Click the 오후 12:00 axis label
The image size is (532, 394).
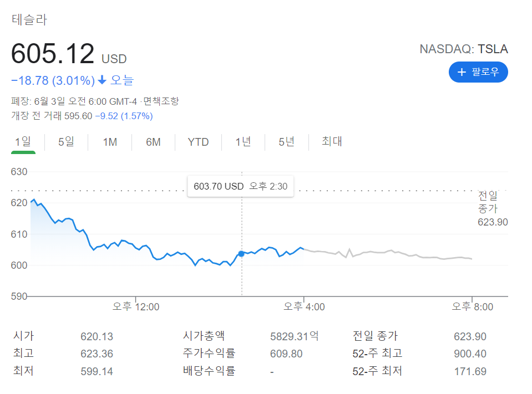(136, 306)
